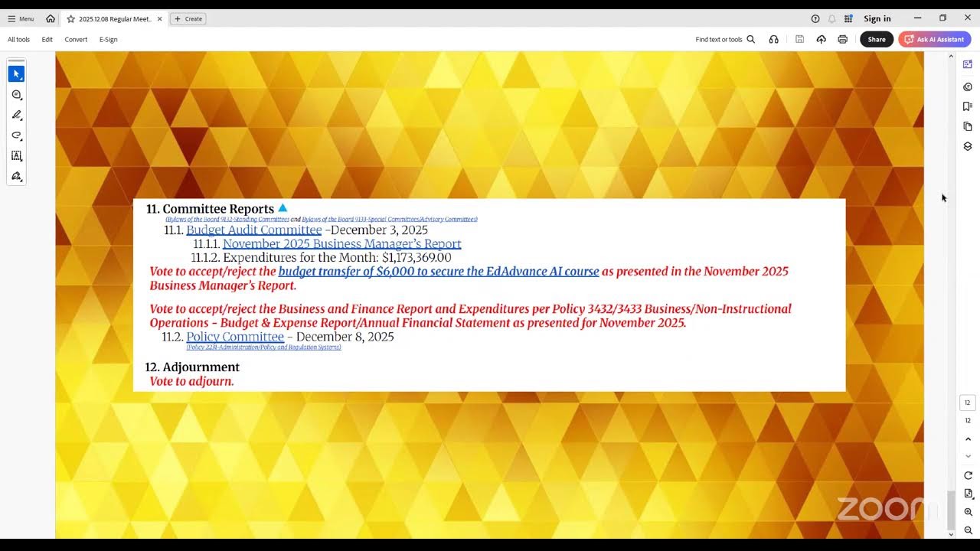Switch to the 2025.12.08 Regular Meeting tab
The image size is (980, 551).
115,18
